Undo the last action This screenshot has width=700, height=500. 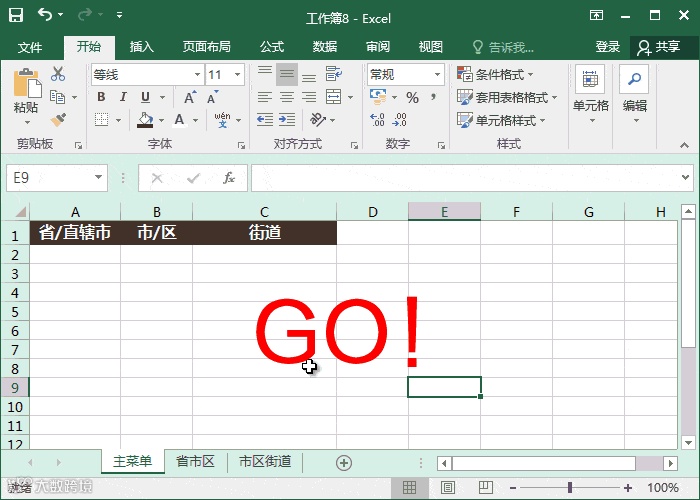tap(45, 15)
